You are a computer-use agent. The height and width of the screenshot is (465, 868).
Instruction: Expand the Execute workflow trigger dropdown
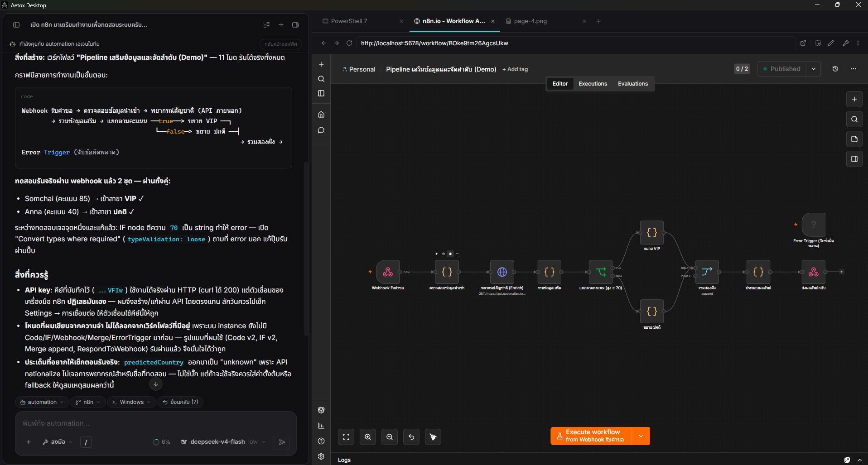[x=641, y=436]
